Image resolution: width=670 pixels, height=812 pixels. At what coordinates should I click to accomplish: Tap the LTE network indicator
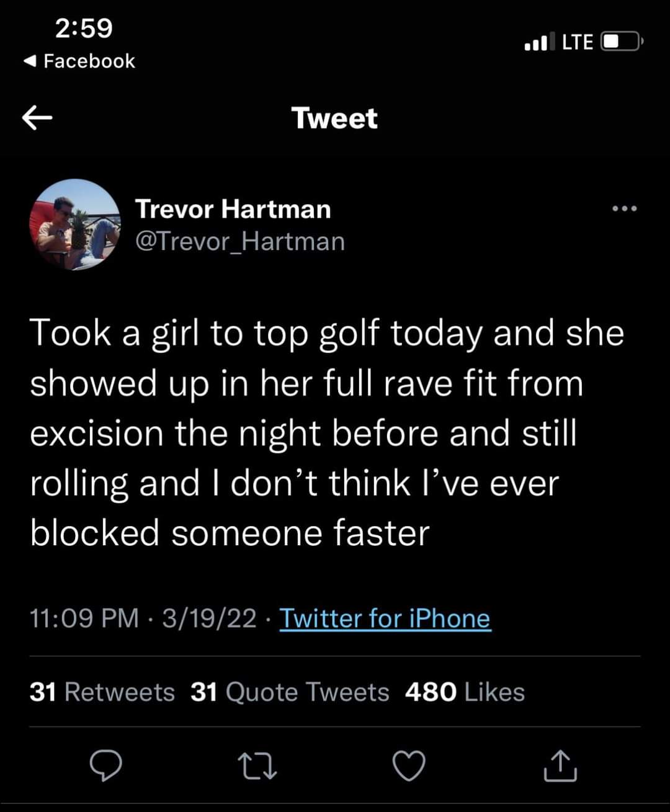(578, 42)
